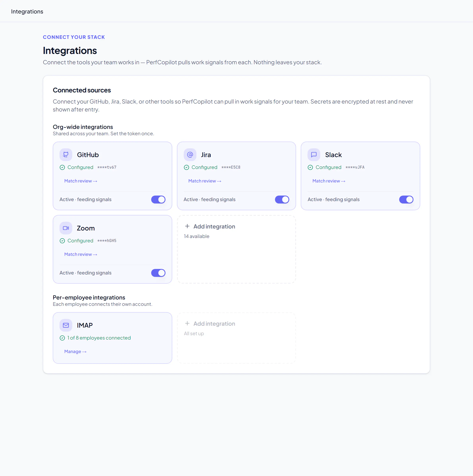
Task: Click the Zoom Configured checkmark icon
Action: pos(62,241)
